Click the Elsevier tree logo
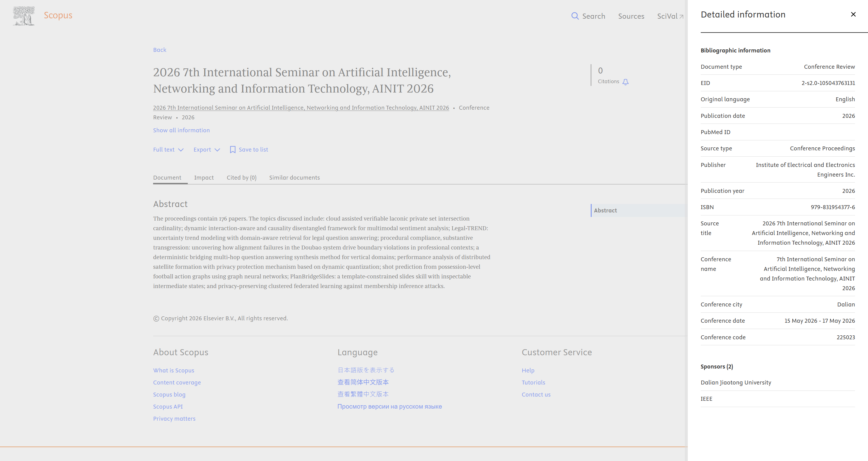This screenshot has height=461, width=868. pos(24,16)
